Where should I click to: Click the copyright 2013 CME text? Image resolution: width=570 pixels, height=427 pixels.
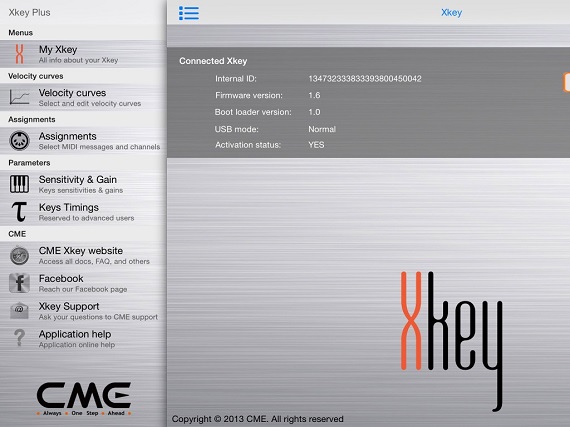pyautogui.click(x=257, y=419)
